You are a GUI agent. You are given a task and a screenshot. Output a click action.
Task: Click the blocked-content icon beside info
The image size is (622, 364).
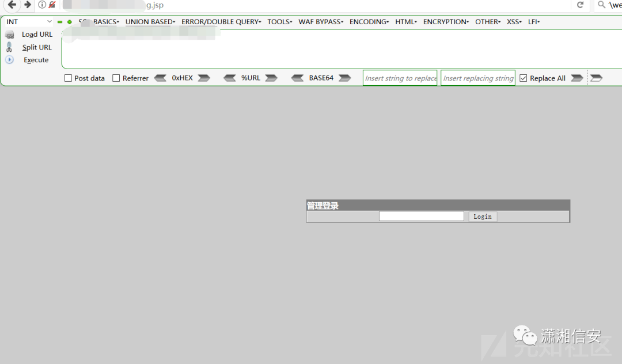coord(52,5)
